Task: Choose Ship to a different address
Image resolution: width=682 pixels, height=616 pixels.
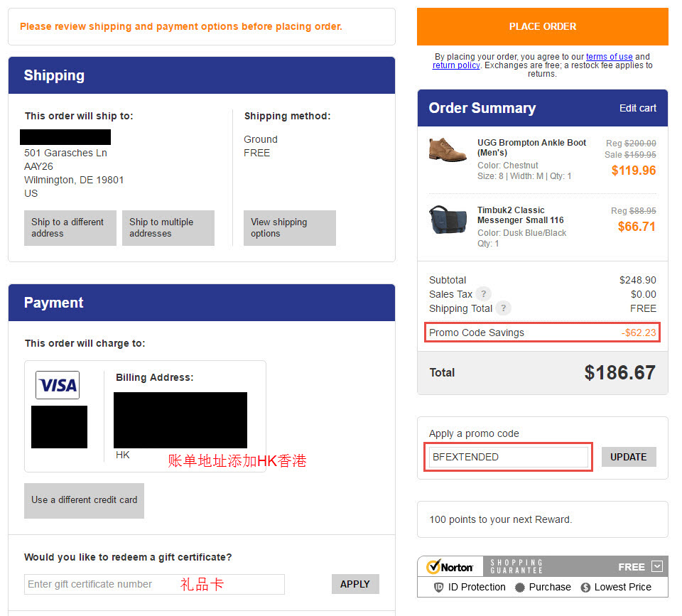Action: (x=70, y=228)
